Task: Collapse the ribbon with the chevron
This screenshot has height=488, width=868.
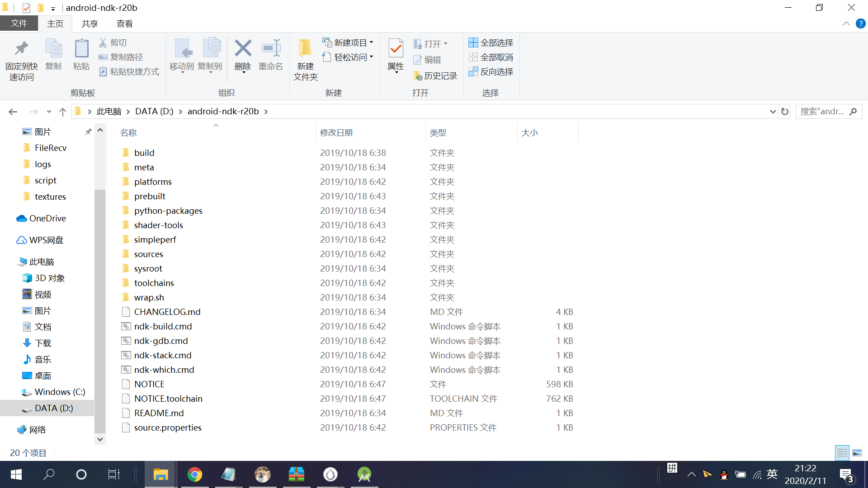Action: click(846, 24)
